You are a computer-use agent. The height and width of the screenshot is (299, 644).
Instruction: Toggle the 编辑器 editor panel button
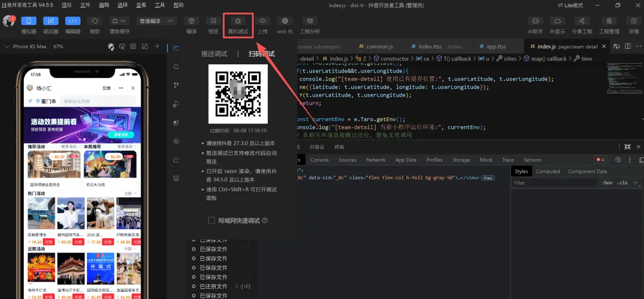point(73,21)
